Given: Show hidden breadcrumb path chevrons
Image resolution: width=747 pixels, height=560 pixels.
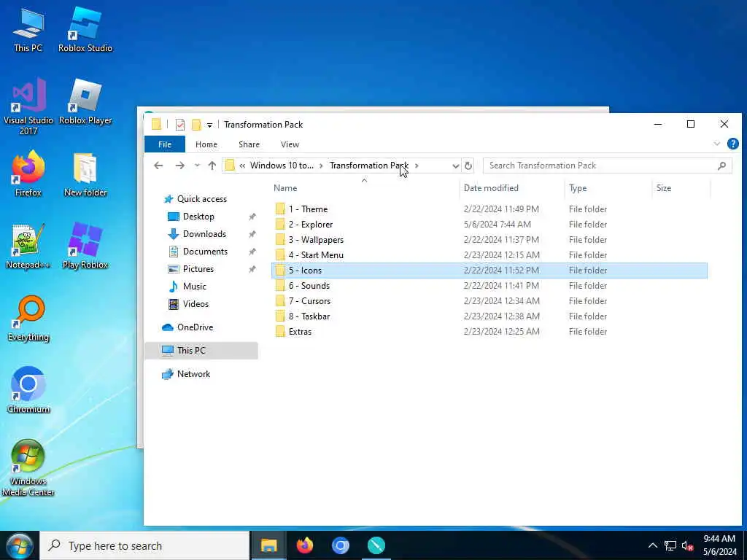Looking at the screenshot, I should [242, 166].
